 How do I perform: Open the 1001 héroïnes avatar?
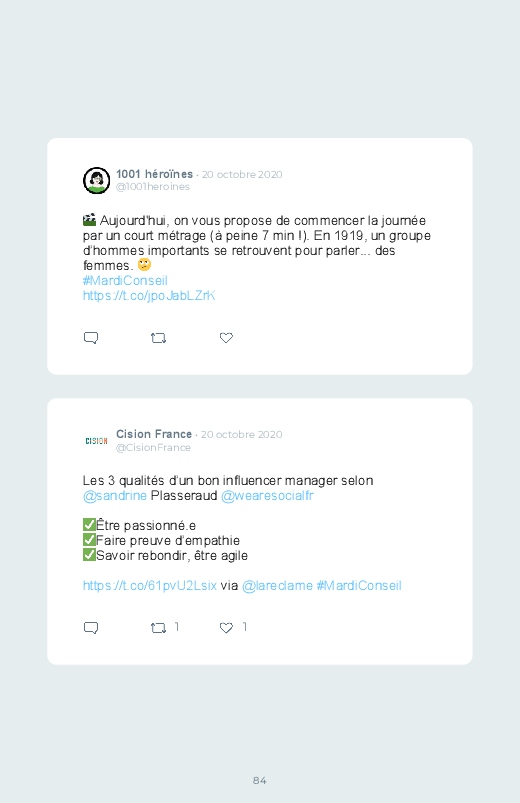(x=96, y=180)
